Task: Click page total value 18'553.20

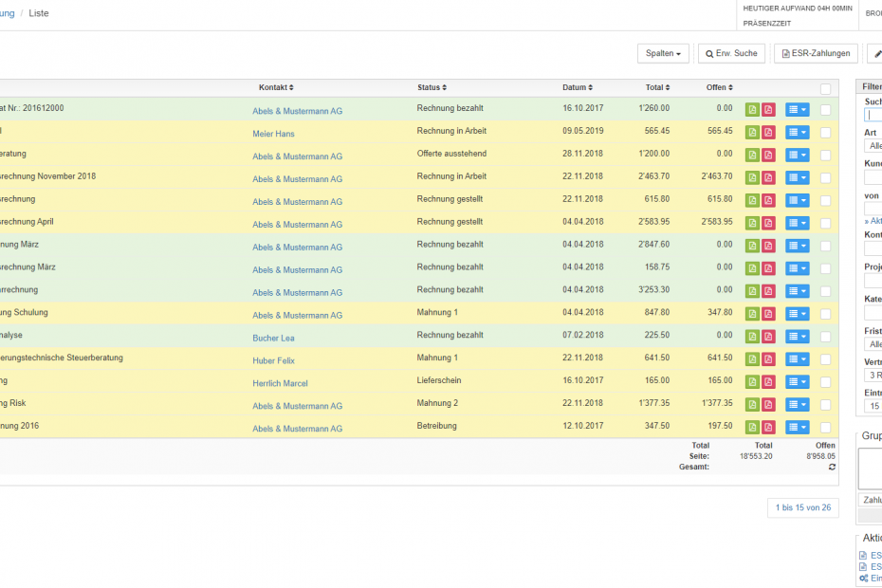Action: (756, 456)
